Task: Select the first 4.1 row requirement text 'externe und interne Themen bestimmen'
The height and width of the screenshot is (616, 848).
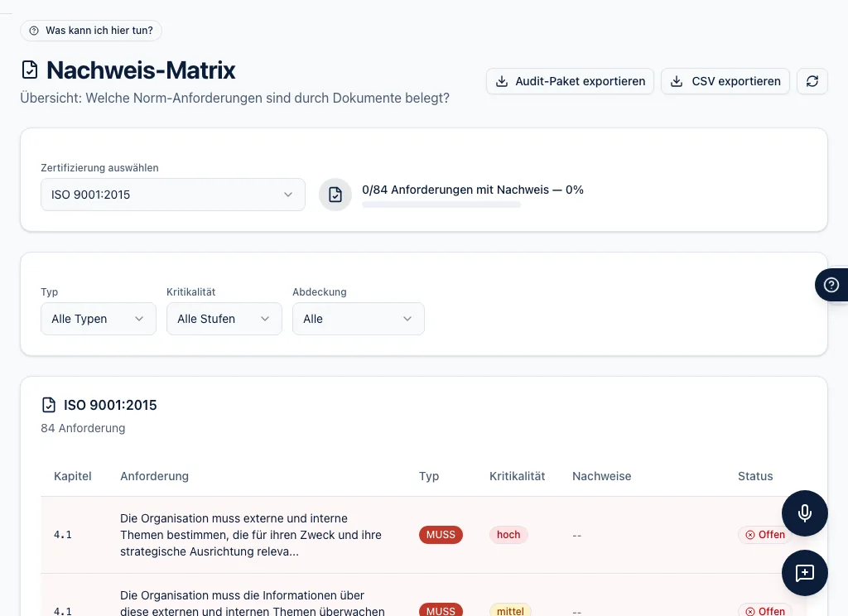Action: (x=252, y=535)
